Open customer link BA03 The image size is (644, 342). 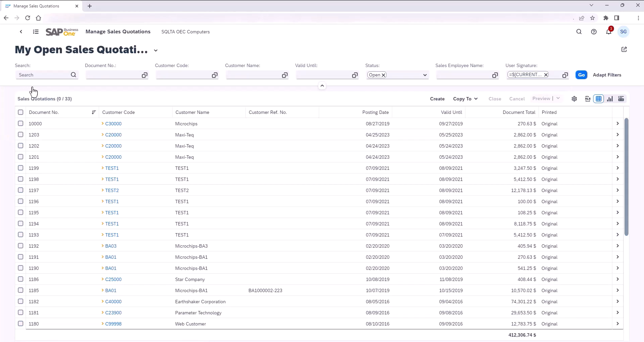click(x=111, y=246)
